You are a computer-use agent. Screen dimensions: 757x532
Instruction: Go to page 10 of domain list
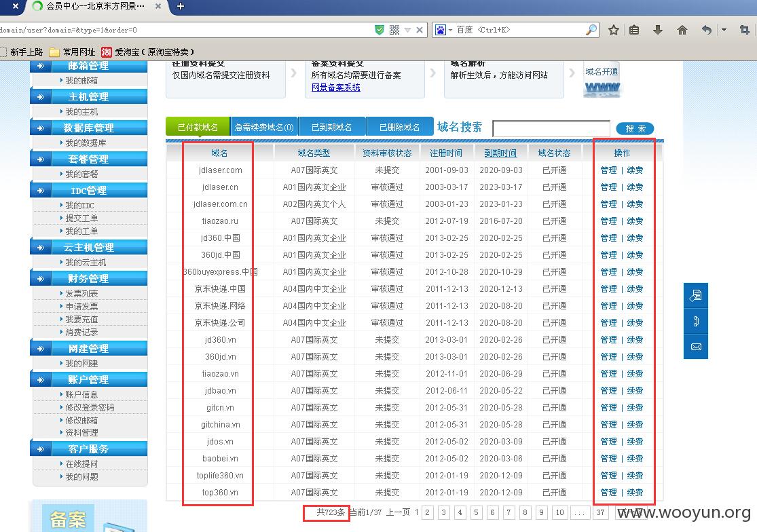559,512
